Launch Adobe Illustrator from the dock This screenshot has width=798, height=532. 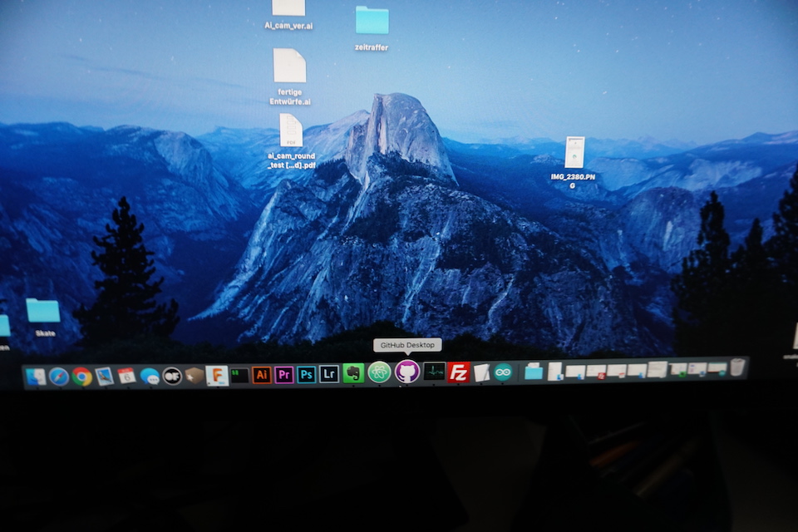tap(262, 375)
